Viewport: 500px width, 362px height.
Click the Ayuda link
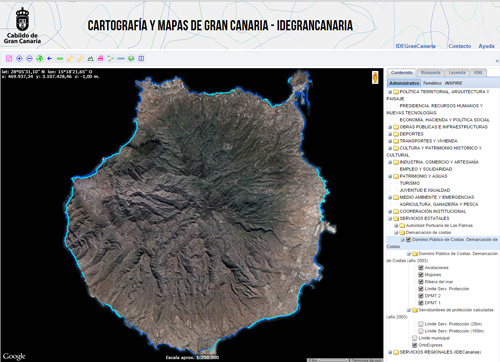[x=486, y=46]
